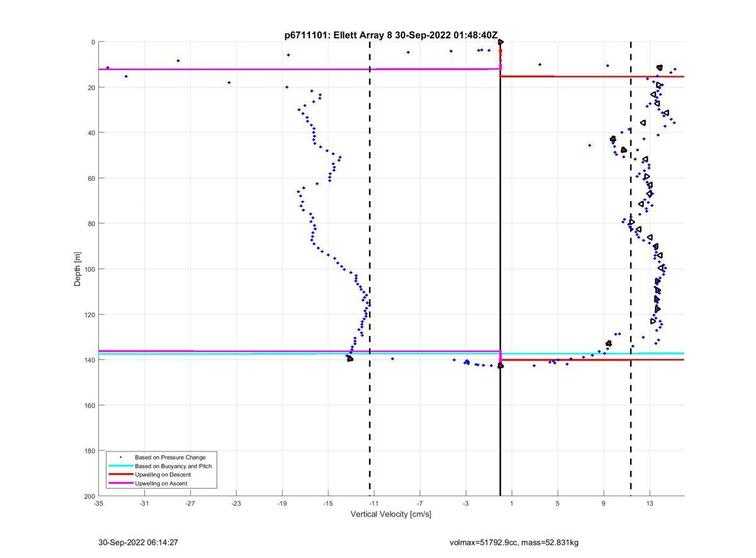
Task: Click the x-axis tick label -35
Action: tap(98, 503)
